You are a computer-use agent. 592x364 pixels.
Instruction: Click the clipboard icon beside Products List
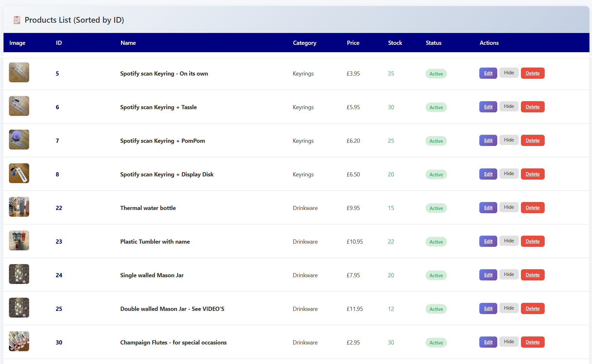click(17, 20)
